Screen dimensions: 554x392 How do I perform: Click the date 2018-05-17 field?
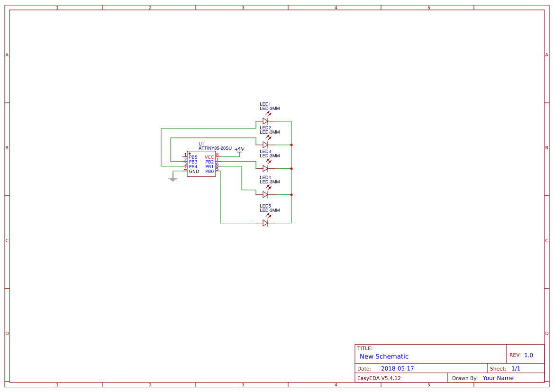pos(397,369)
